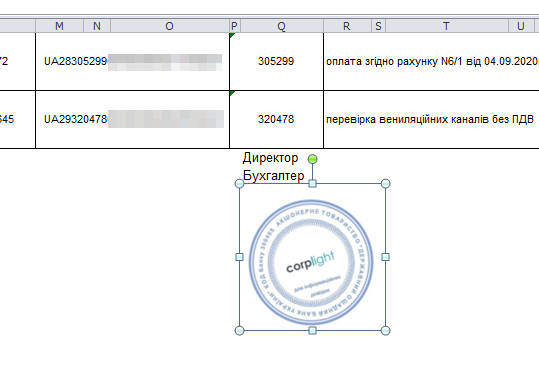Click the right middle square handle of the stamp
This screenshot has width=539, height=375.
[386, 257]
